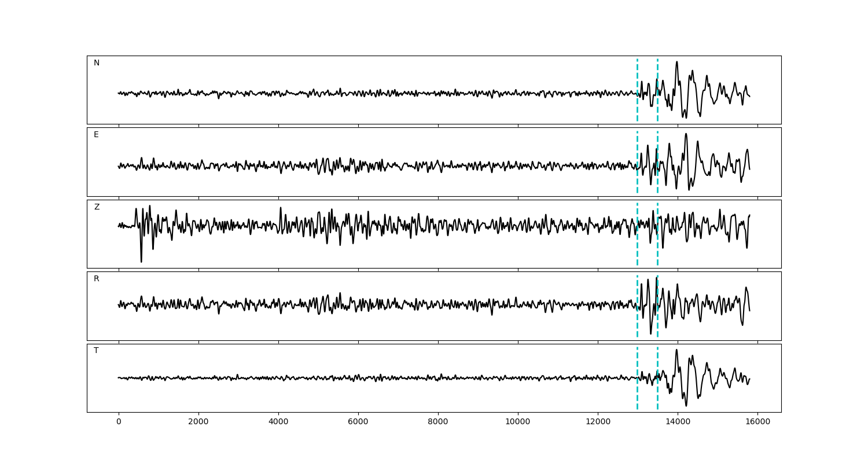Viewport: 868px width, 463px height.
Task: Click the 6000 x-axis tick label
Action: coord(358,422)
